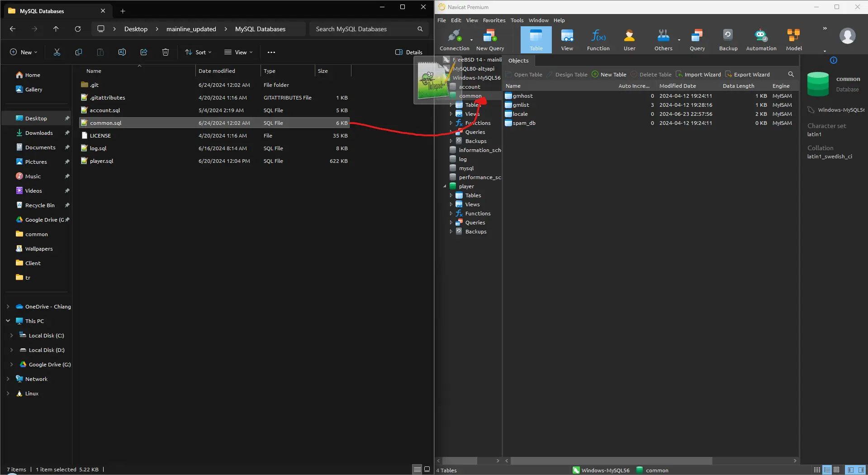Toggle the Details pane in File Explorer
This screenshot has height=475, width=868.
(x=409, y=52)
